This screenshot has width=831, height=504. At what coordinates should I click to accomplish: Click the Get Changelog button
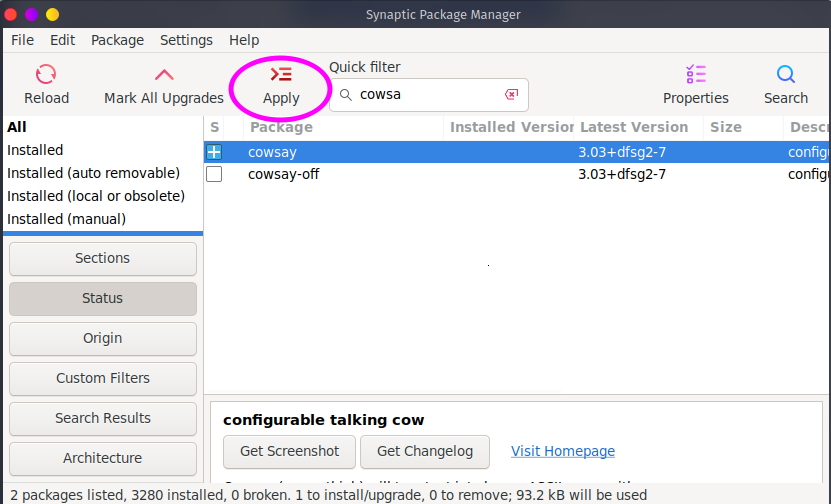[x=425, y=451]
